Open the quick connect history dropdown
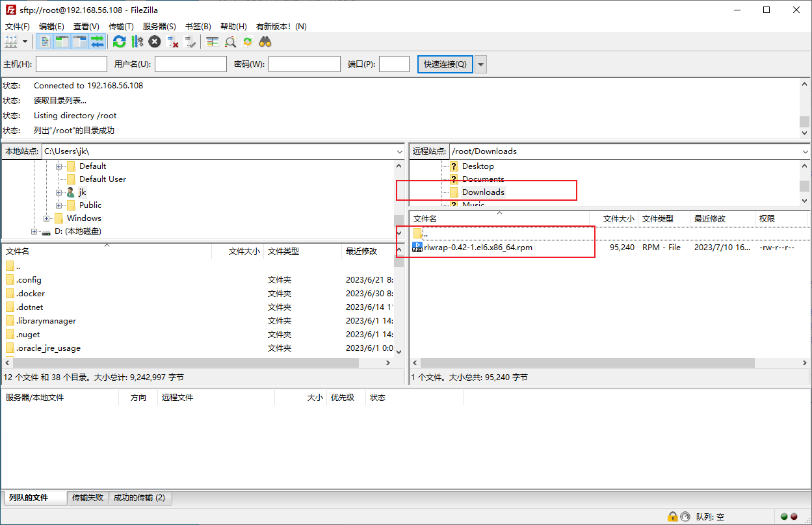Image resolution: width=812 pixels, height=525 pixels. click(481, 64)
